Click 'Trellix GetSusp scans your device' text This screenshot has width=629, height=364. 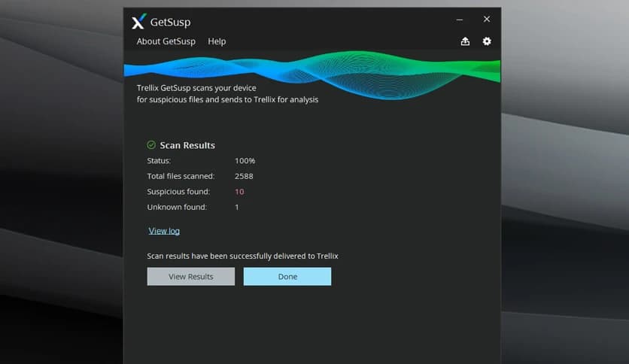(196, 88)
